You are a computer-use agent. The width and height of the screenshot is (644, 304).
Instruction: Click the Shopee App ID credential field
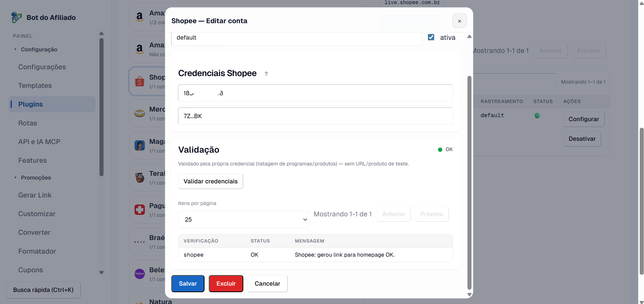click(315, 93)
